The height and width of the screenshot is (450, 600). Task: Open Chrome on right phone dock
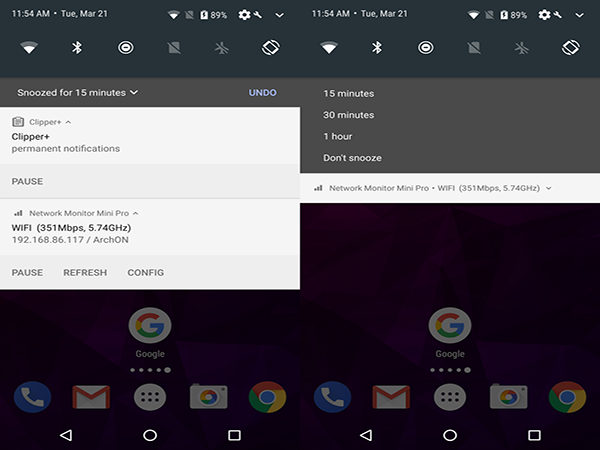click(x=567, y=397)
